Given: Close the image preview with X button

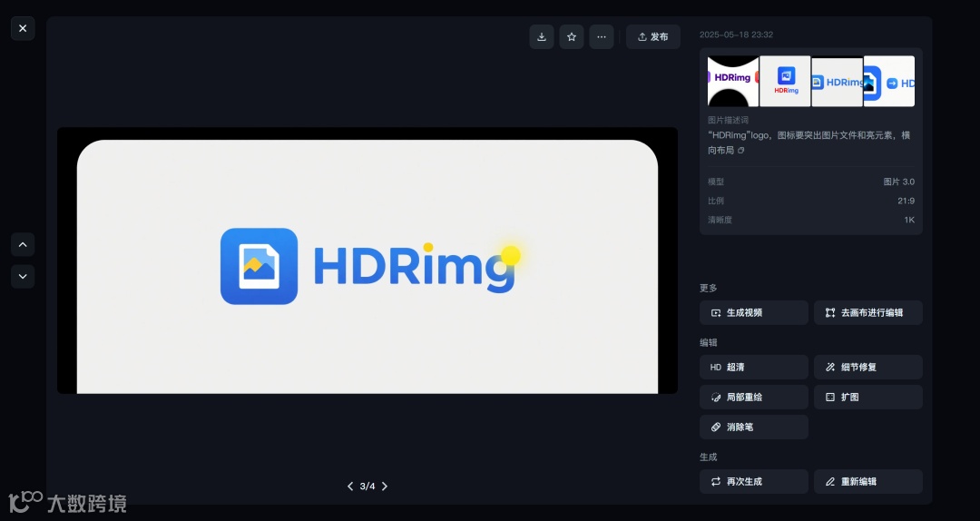Looking at the screenshot, I should click(x=23, y=28).
